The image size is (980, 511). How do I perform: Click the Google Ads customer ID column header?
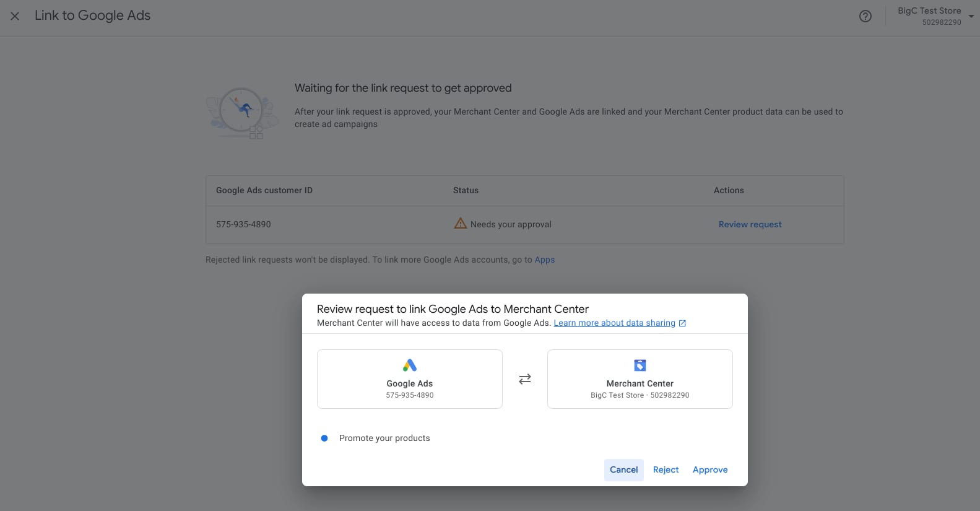(x=264, y=190)
